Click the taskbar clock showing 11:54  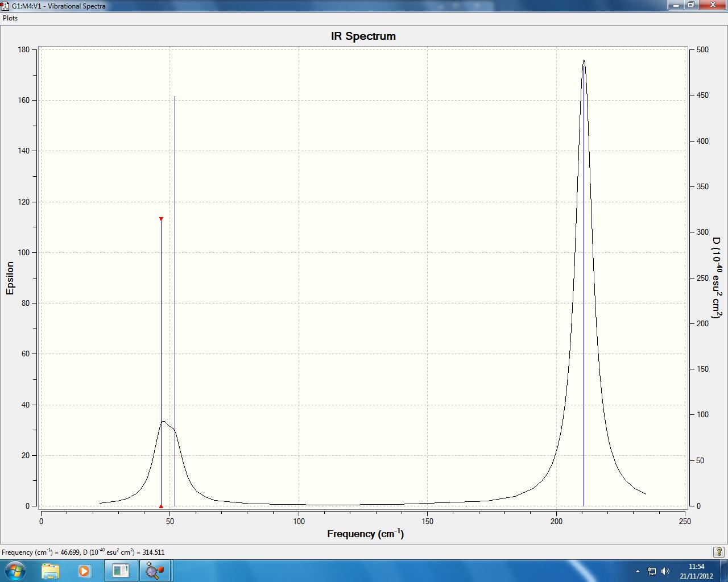(696, 571)
